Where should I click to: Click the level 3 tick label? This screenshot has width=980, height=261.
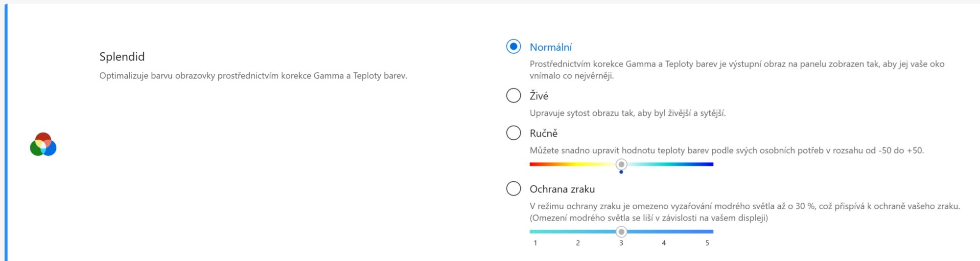point(621,243)
